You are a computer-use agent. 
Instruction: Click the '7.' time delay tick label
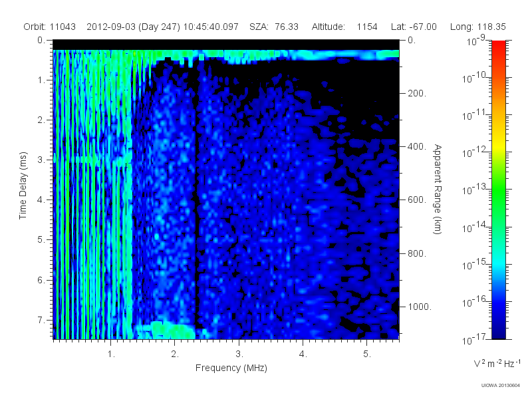pyautogui.click(x=41, y=320)
